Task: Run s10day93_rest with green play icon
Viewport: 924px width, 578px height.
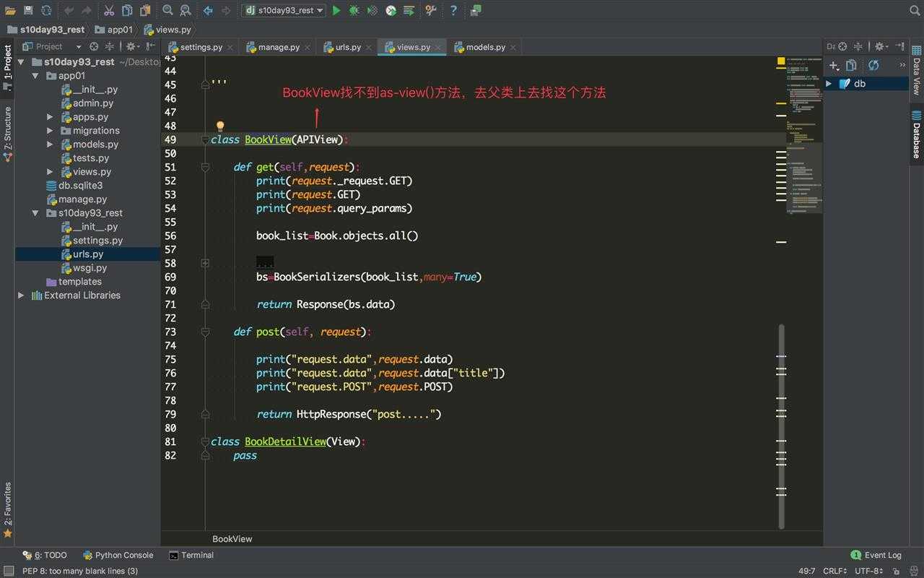Action: click(336, 10)
